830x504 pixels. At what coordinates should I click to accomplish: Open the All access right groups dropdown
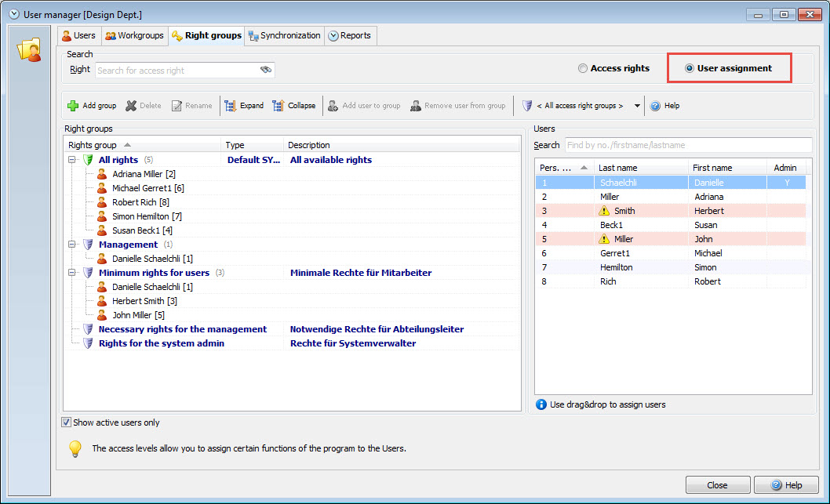[x=637, y=106]
